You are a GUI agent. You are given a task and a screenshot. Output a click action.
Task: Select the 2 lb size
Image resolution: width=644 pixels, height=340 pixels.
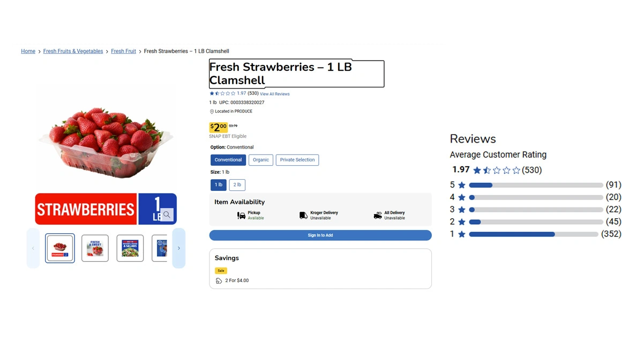pos(237,184)
